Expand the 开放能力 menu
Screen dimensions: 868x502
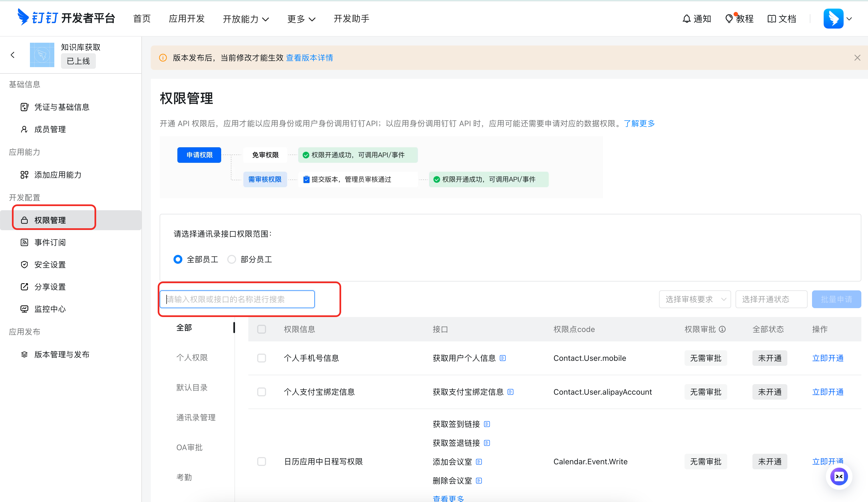(x=246, y=19)
